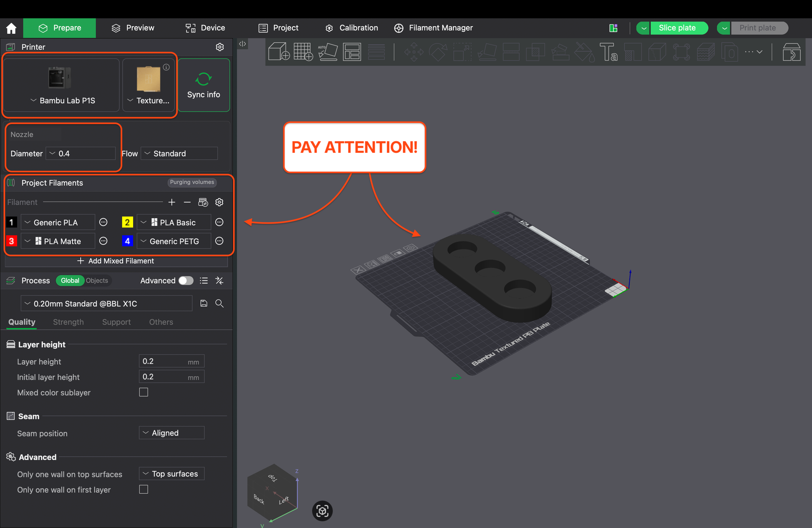Image resolution: width=812 pixels, height=528 pixels.
Task: Enable Only one wall on first layer
Action: coord(143,489)
